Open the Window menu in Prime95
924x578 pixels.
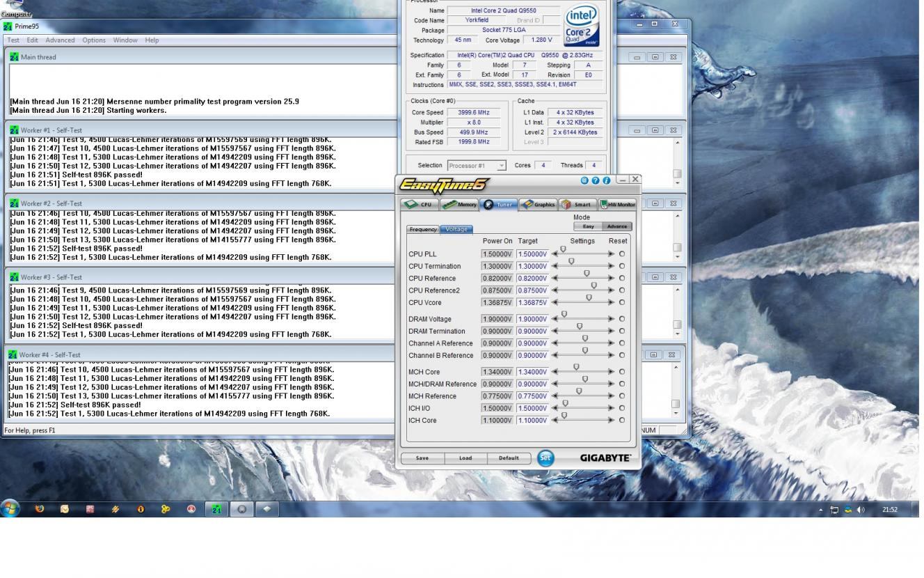(125, 40)
